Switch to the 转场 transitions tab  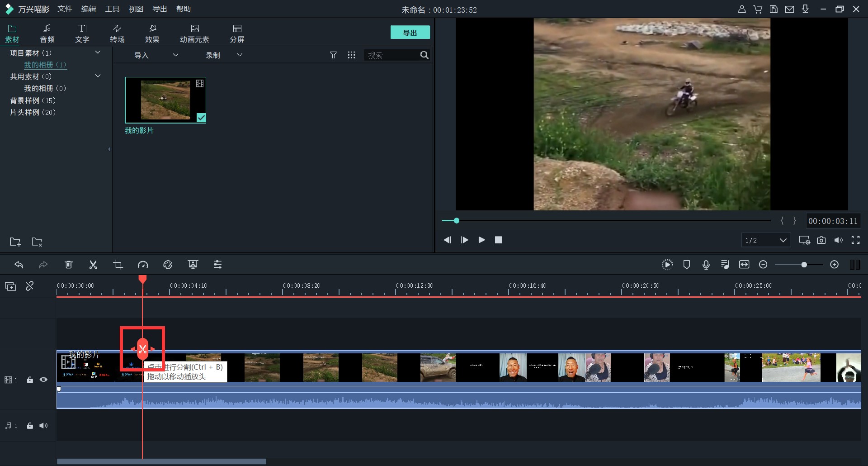[x=117, y=34]
